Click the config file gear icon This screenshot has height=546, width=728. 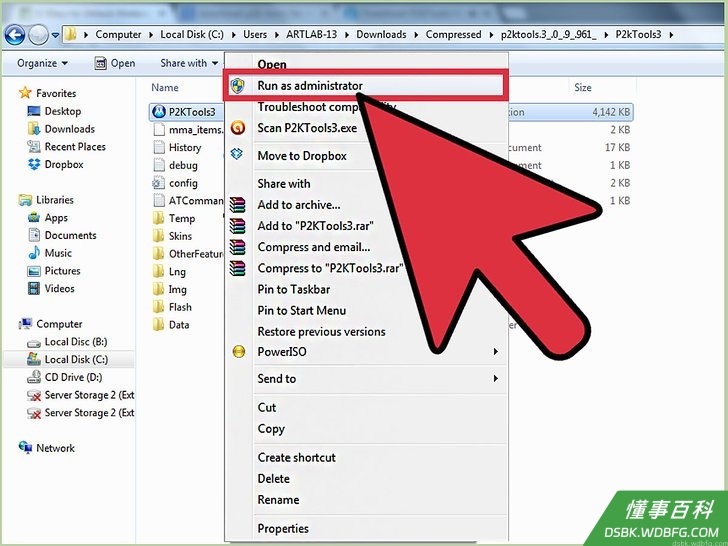tap(159, 183)
